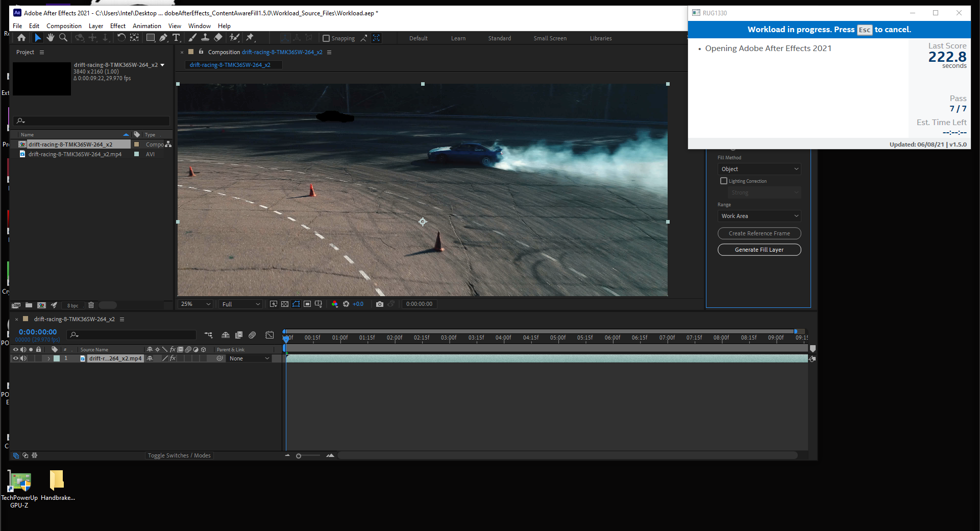Select the Roto Brush tool

[x=234, y=38]
